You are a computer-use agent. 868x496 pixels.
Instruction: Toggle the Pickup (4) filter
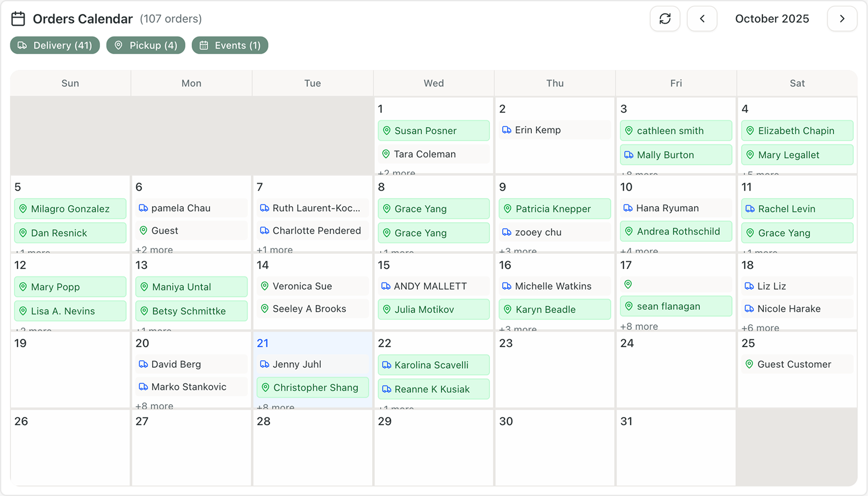(x=146, y=45)
